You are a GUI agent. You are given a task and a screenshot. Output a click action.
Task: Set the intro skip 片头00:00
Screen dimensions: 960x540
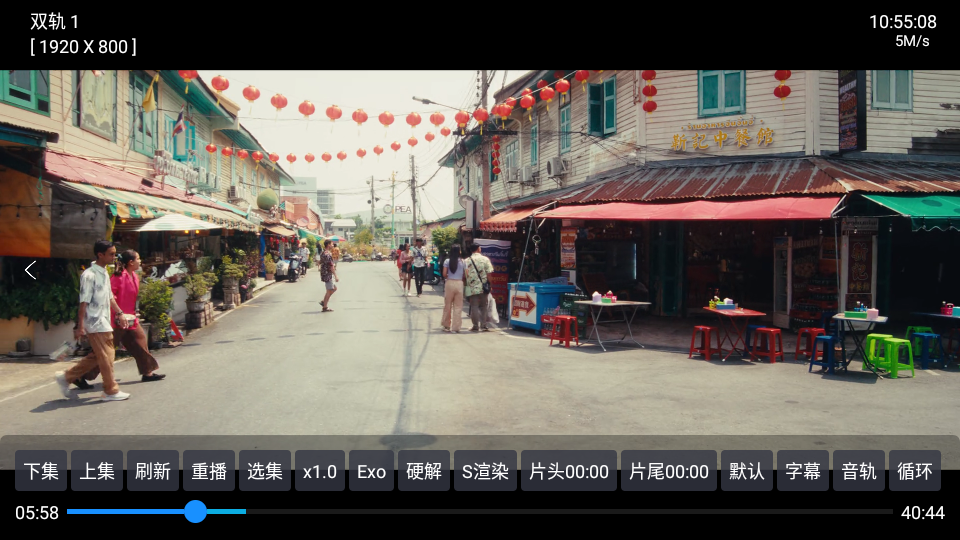pos(569,471)
